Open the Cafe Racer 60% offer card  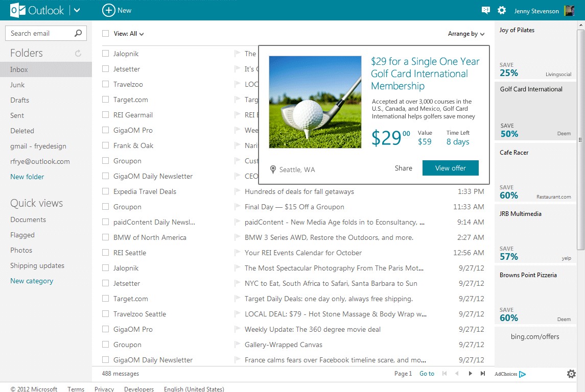534,174
